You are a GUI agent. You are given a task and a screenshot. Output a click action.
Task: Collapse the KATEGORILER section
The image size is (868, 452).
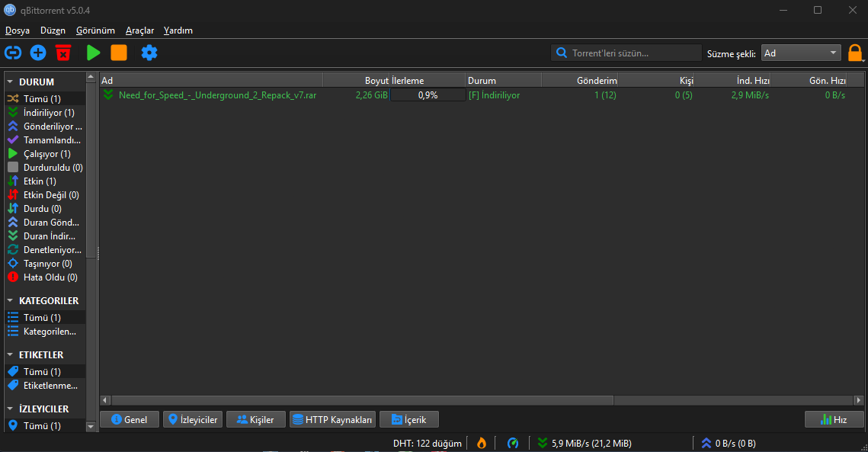click(10, 300)
